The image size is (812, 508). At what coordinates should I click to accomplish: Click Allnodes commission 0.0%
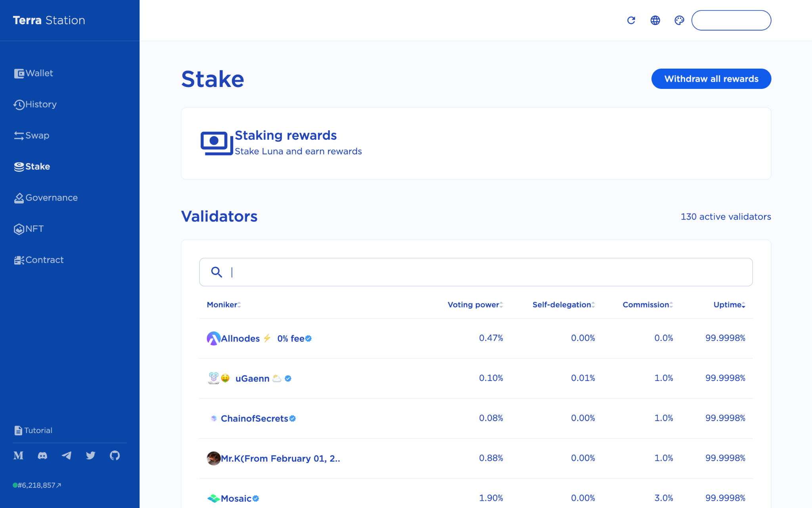[x=664, y=338]
